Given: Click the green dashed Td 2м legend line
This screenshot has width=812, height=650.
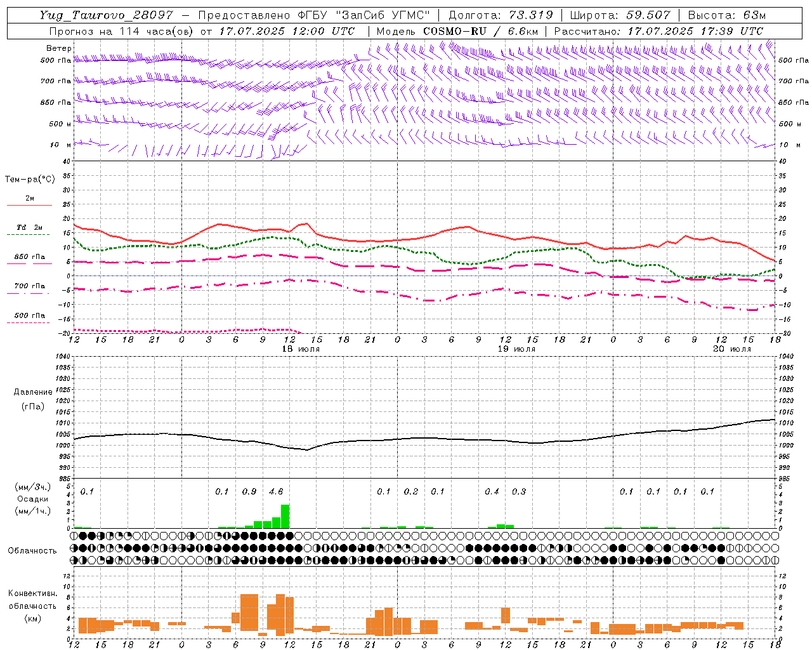Looking at the screenshot, I should (28, 235).
